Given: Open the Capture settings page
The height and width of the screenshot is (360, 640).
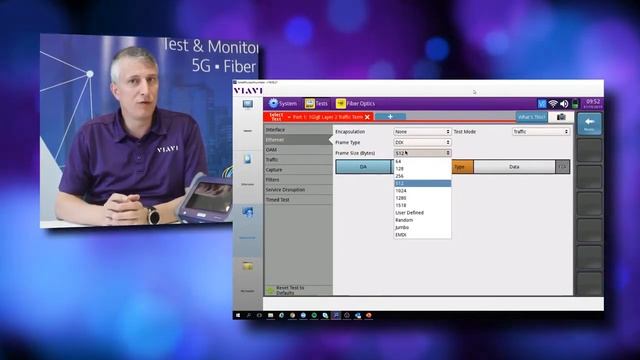Looking at the screenshot, I should coord(298,170).
